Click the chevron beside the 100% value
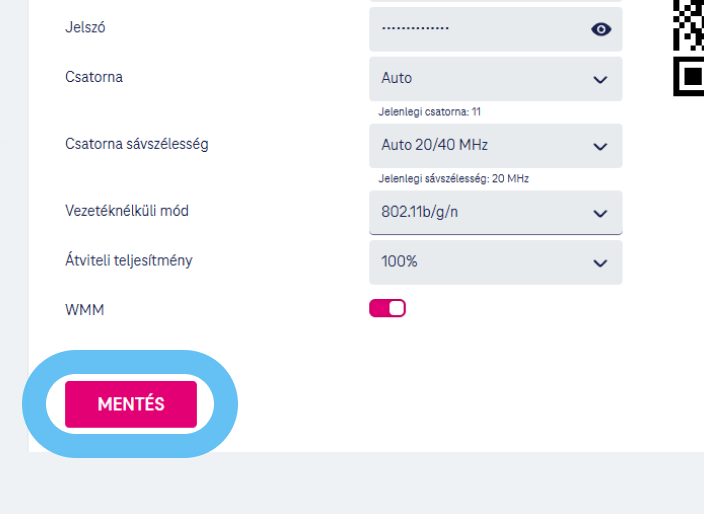The height and width of the screenshot is (514, 704). click(600, 263)
